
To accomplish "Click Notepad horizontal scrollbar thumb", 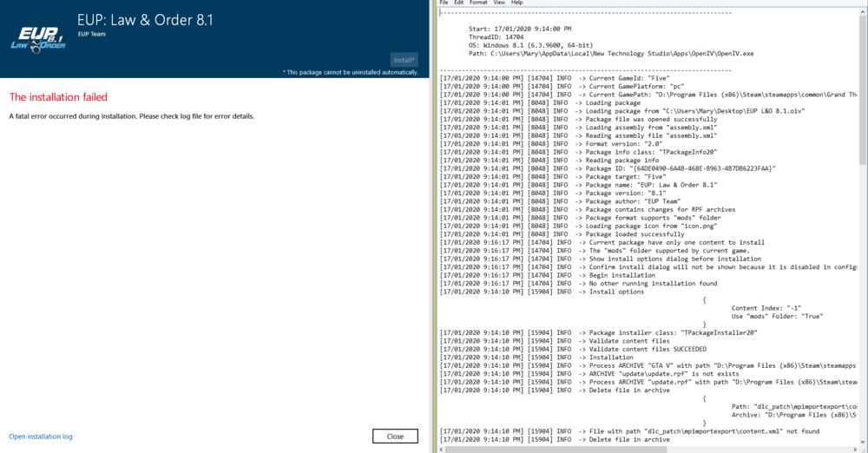I will click(x=556, y=450).
